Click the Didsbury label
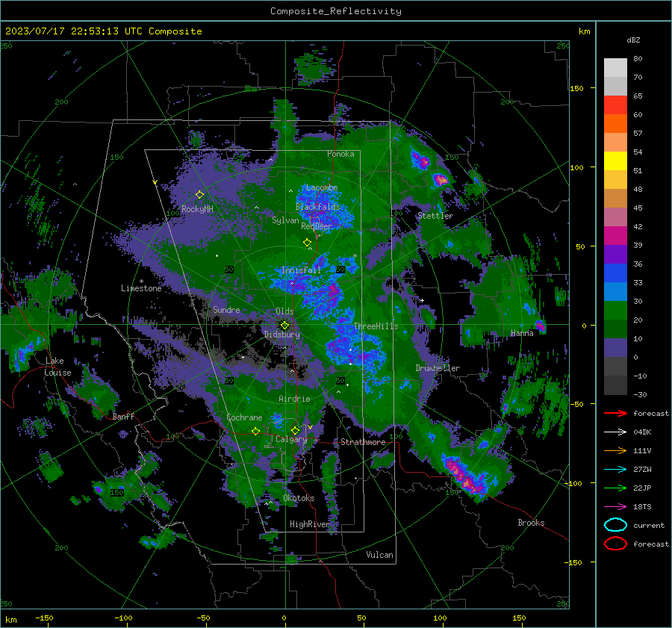 click(x=281, y=334)
